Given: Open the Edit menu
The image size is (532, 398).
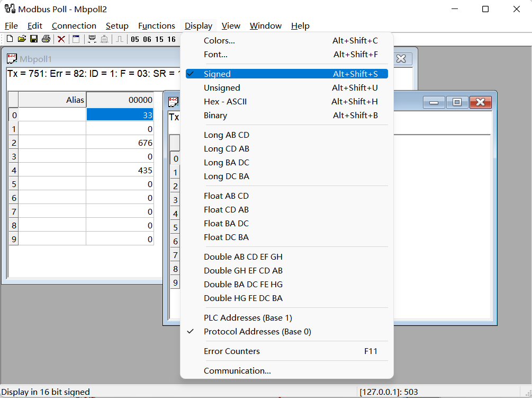Looking at the screenshot, I should (34, 26).
